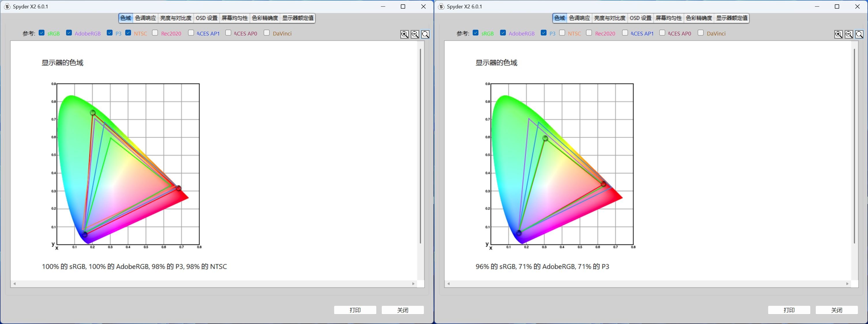The height and width of the screenshot is (324, 868).
Task: Zoom out on the right window's gamut chart
Action: (849, 34)
